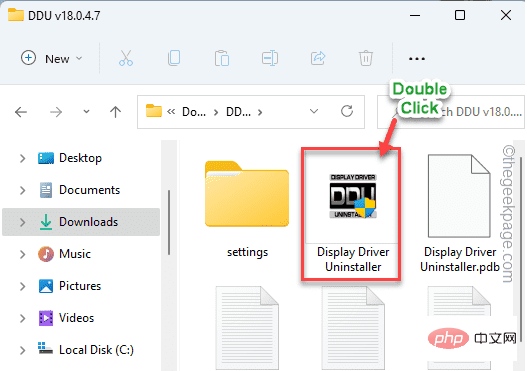Viewport: 527px width, 371px height.
Task: Click the Search DDU v18.0 field
Action: pos(451,112)
